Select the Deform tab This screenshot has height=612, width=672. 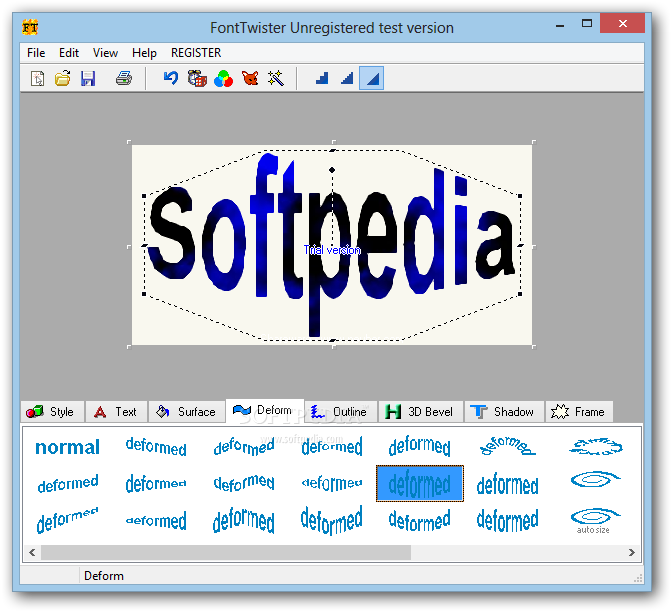tap(265, 411)
